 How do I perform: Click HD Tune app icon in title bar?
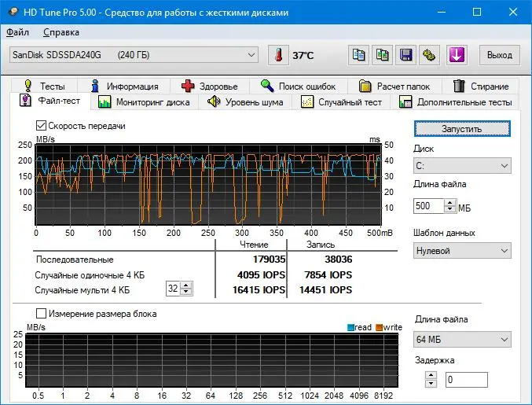point(13,13)
